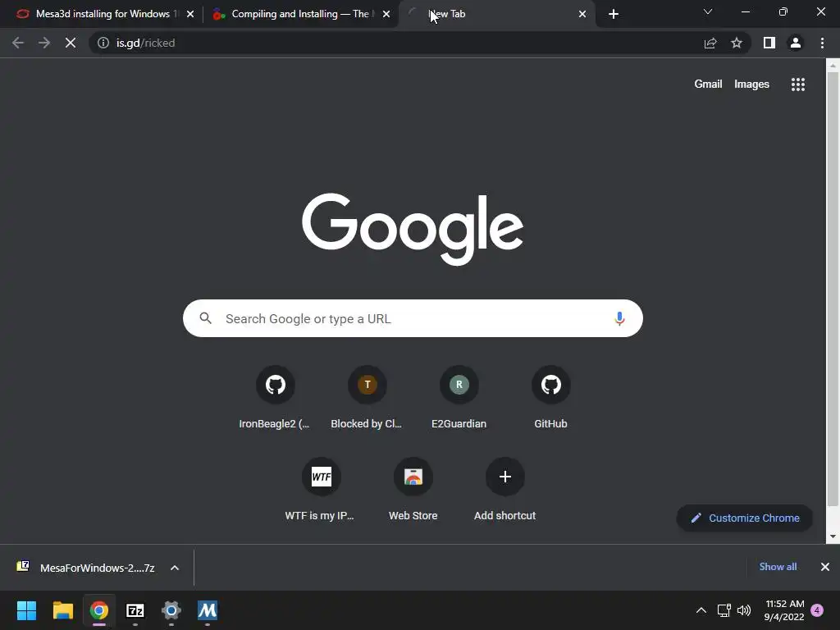The width and height of the screenshot is (840, 630).
Task: Click Chrome icon in taskbar
Action: [98, 610]
